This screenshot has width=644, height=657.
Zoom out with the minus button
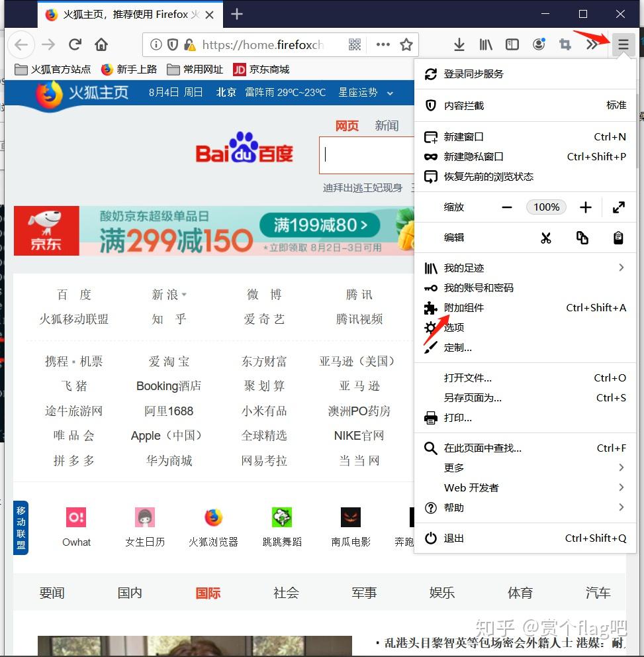506,207
